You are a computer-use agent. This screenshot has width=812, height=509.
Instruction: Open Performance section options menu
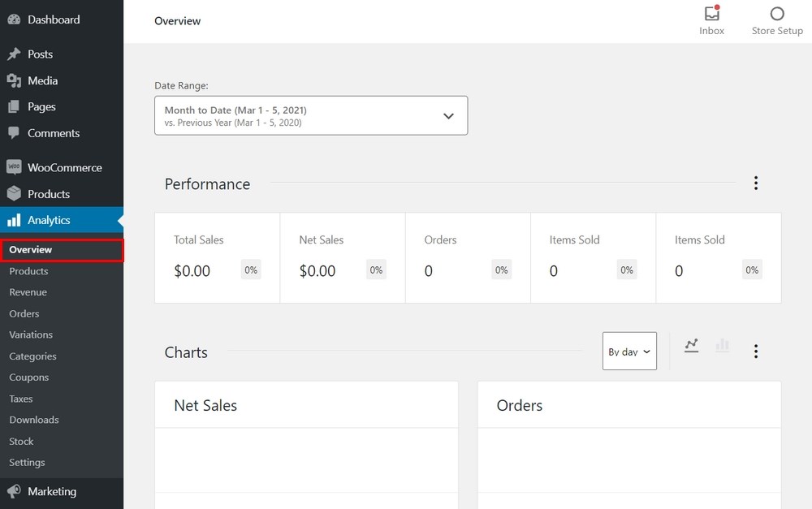[756, 183]
